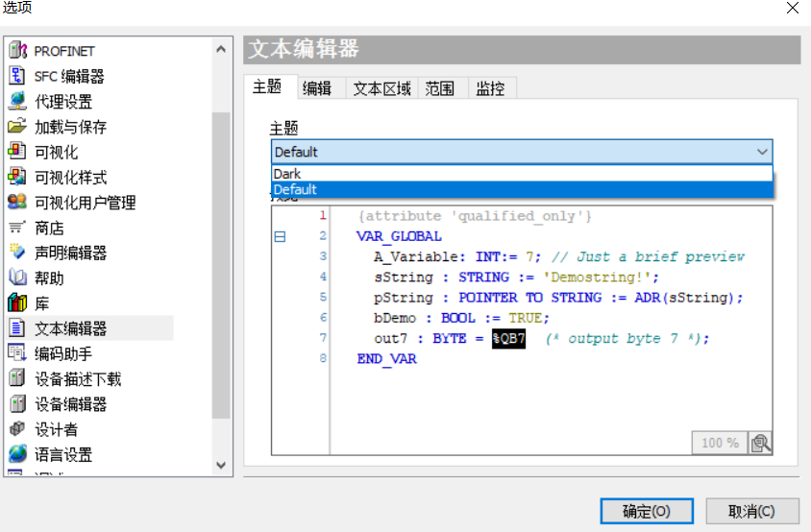Select the 可视化样式 label
Viewport: 811px width, 532px height.
71,178
